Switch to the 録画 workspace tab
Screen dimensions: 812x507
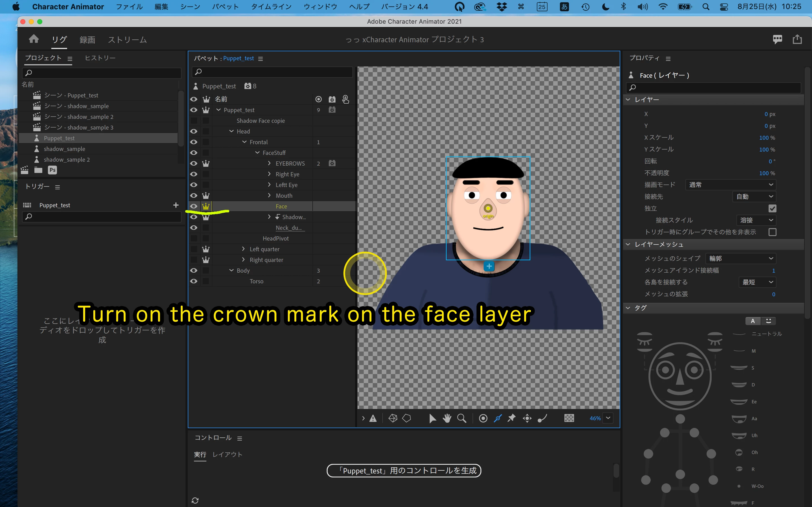87,40
